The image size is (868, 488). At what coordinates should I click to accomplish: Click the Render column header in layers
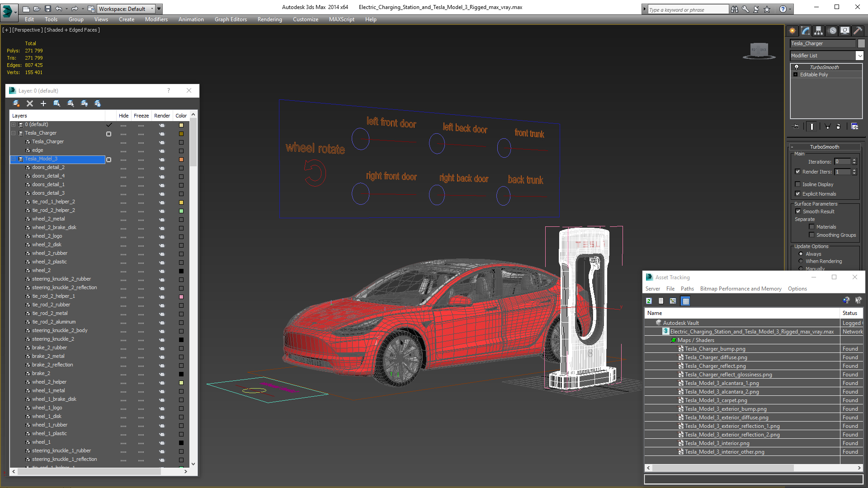[x=162, y=116]
